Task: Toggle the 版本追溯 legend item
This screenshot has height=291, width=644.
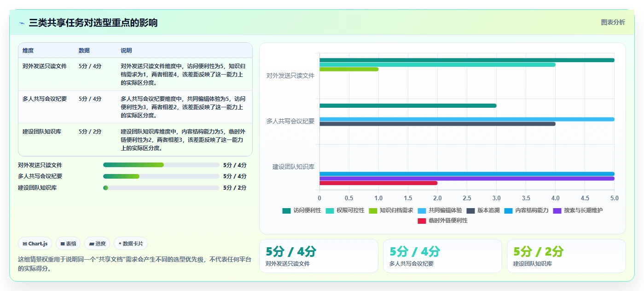Action: pyautogui.click(x=483, y=210)
